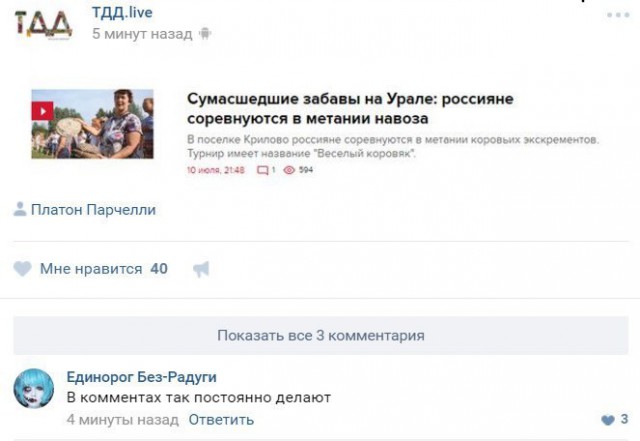Click the article comment bubble icon
640x441 pixels.
tap(262, 170)
